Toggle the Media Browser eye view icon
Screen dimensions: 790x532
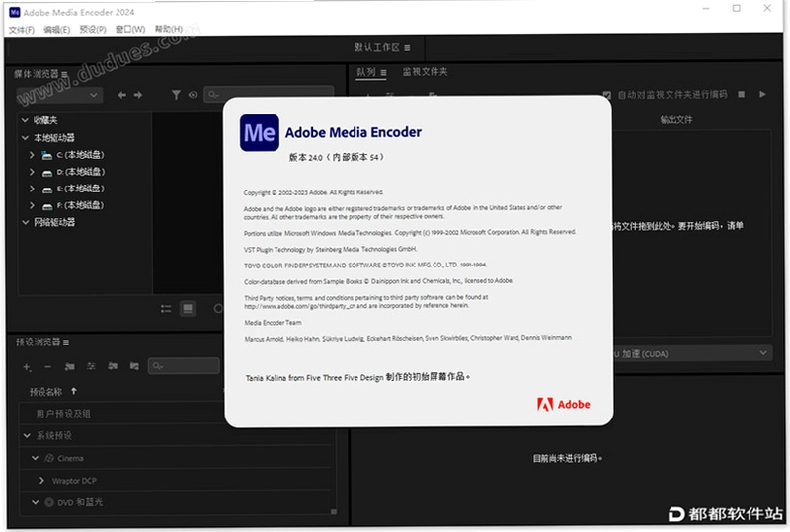click(x=193, y=95)
